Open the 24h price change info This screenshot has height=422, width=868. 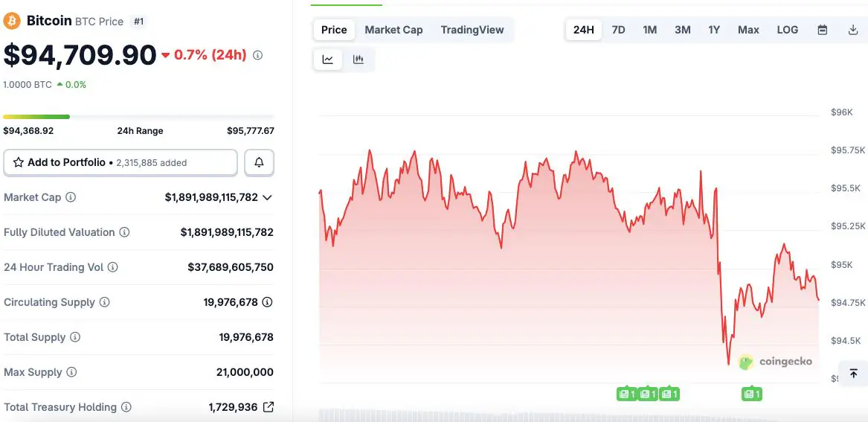point(257,55)
